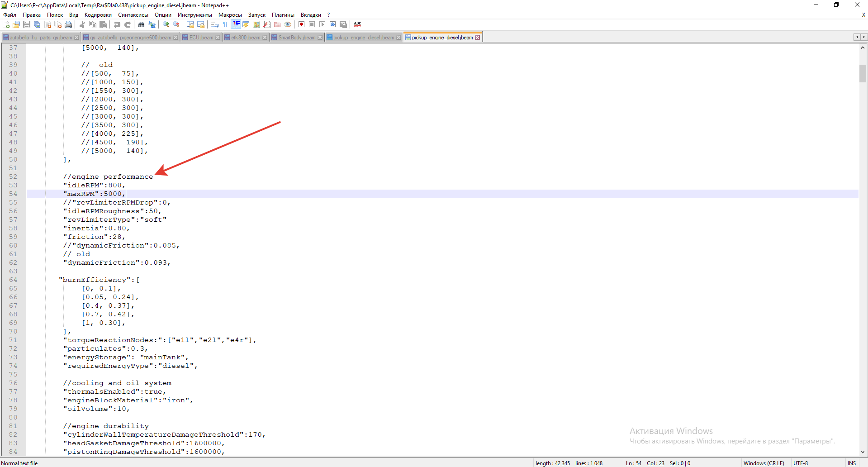Click the Close document toolbar icon
Viewport: 868px width, 467px height.
[x=47, y=24]
